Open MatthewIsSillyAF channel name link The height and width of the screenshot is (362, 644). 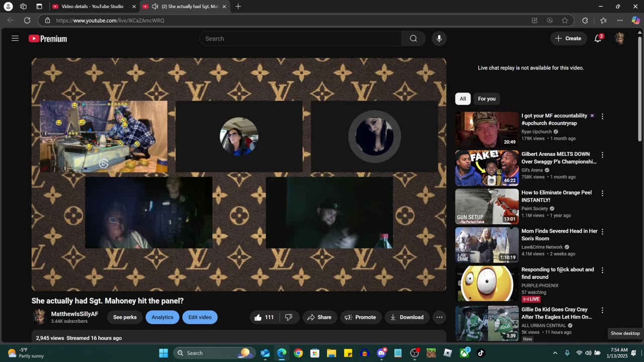click(74, 314)
